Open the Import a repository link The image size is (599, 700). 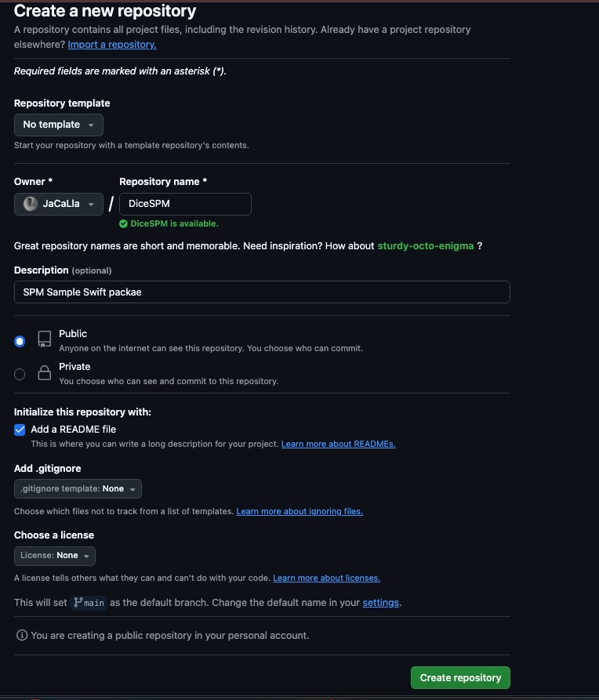[112, 45]
